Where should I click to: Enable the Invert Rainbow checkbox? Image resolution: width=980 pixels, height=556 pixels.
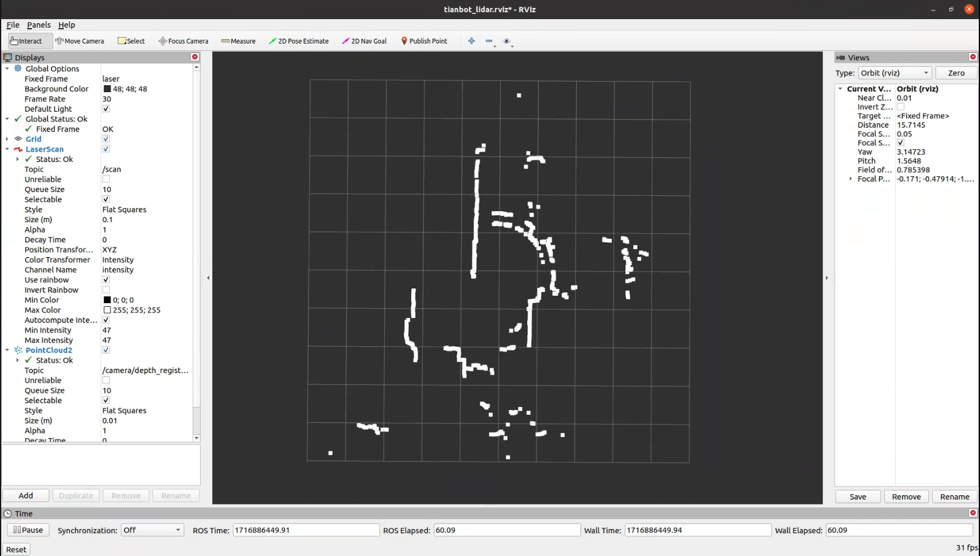tap(106, 290)
